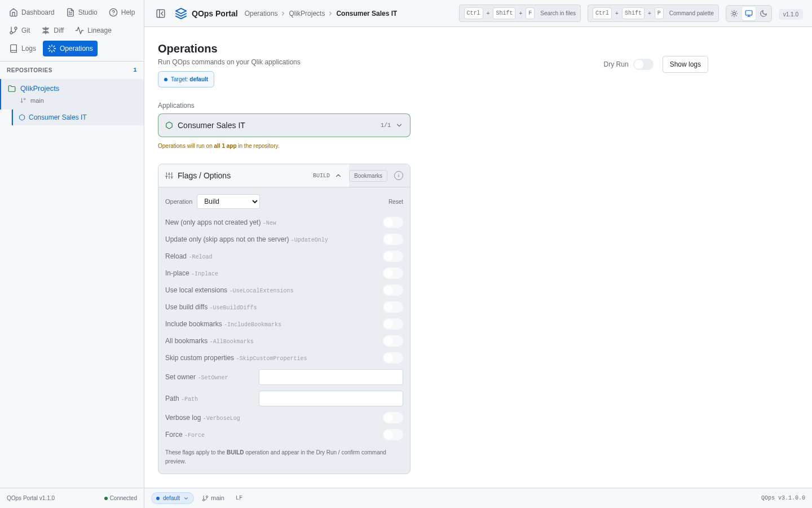The width and height of the screenshot is (812, 508).
Task: Select the Operations nav tab
Action: tap(70, 49)
